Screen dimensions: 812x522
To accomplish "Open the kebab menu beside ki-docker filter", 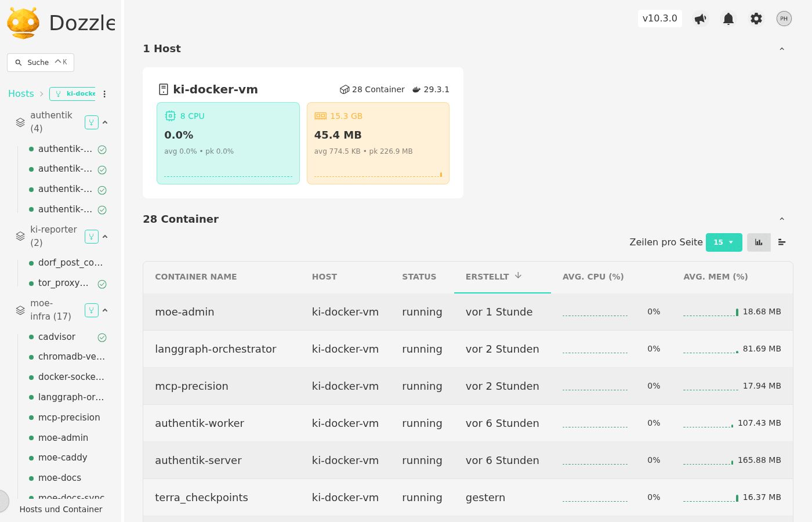I will coord(104,93).
